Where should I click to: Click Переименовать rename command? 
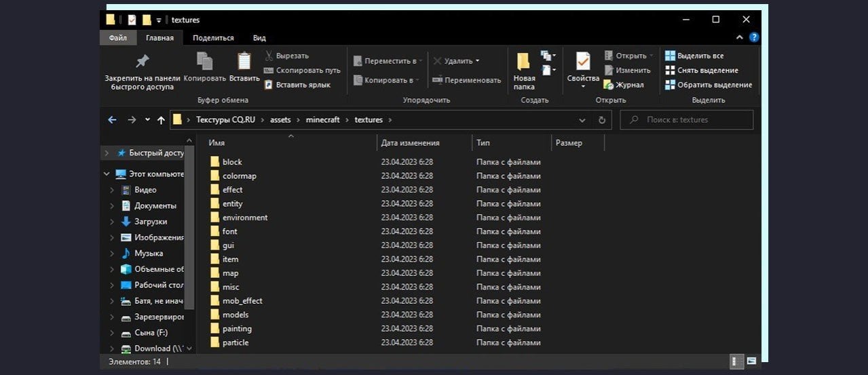[x=466, y=80]
